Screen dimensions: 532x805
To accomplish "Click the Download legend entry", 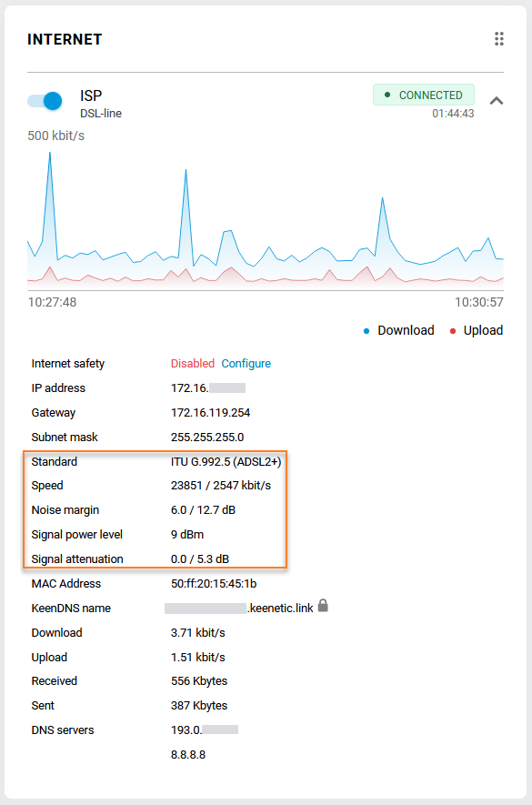I will pyautogui.click(x=399, y=330).
